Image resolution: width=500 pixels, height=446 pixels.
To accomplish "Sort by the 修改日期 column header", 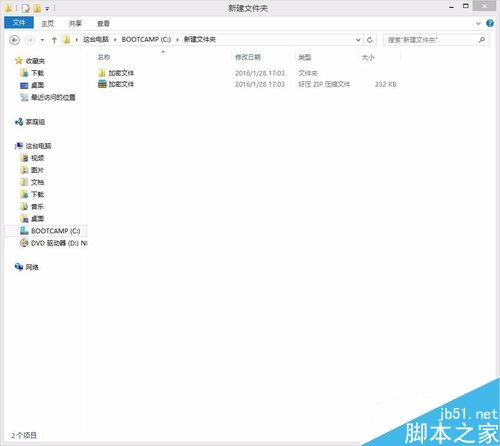I will pos(248,57).
